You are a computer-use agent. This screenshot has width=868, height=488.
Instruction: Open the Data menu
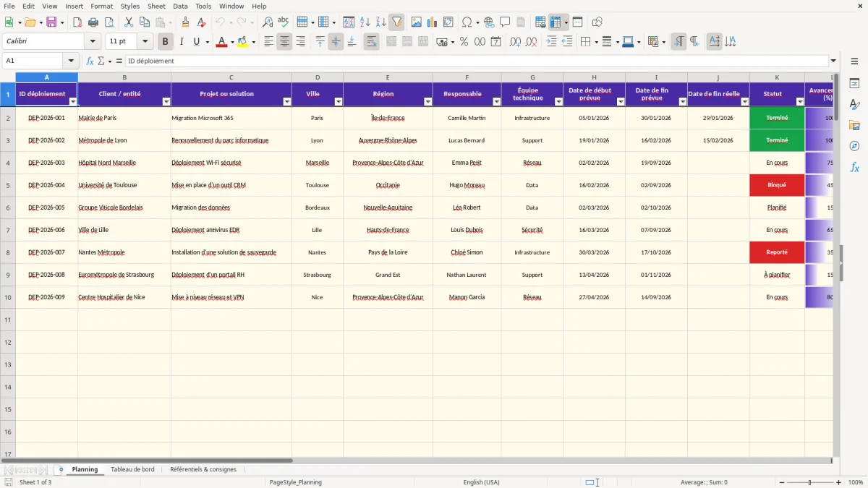pos(180,6)
